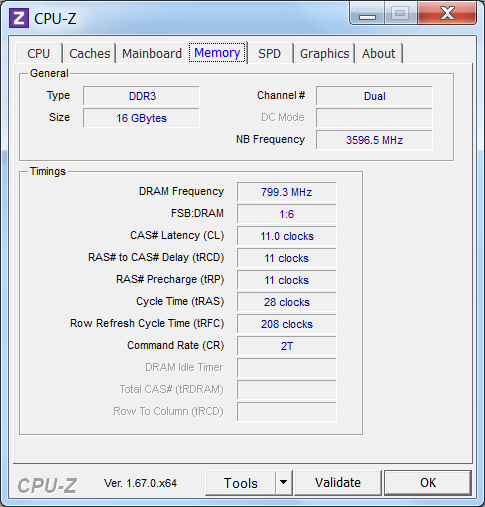Confirm with the OK button

point(428,483)
